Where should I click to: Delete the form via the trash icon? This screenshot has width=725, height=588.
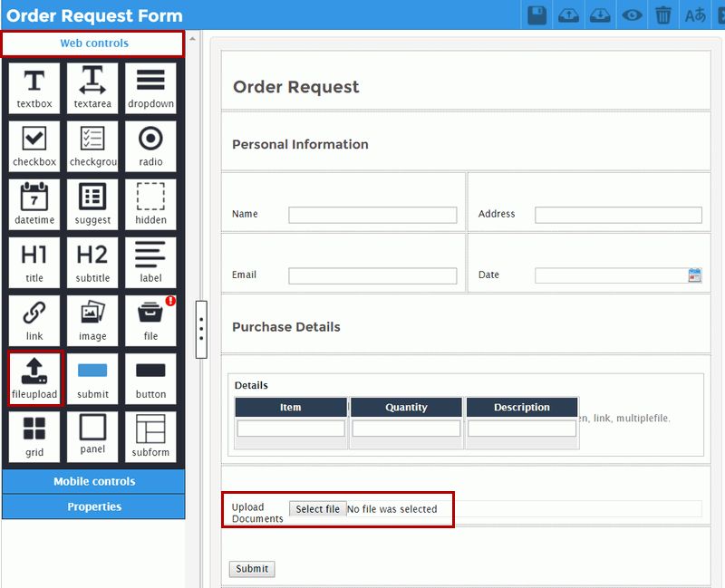[663, 14]
